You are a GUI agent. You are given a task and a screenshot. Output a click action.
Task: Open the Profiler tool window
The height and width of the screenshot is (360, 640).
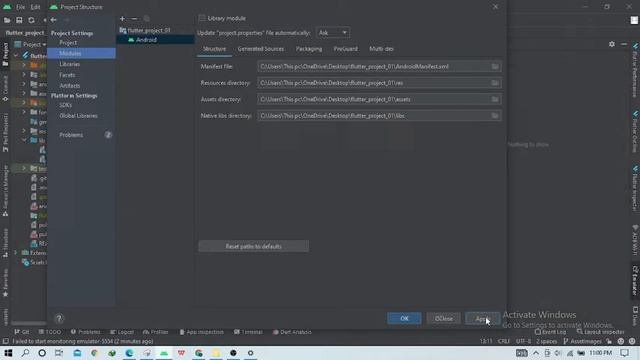coord(156,332)
